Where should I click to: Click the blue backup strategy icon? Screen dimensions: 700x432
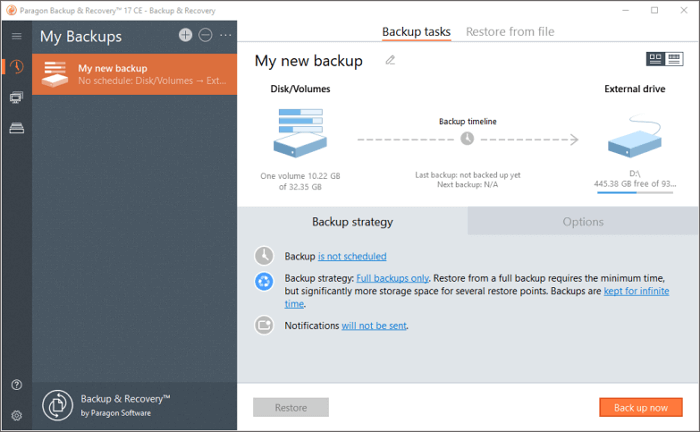(x=264, y=282)
